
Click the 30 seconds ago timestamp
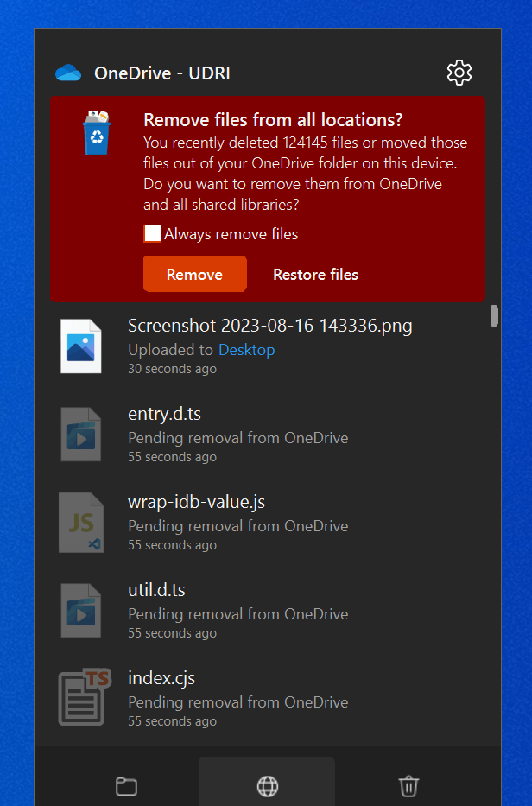pyautogui.click(x=172, y=369)
